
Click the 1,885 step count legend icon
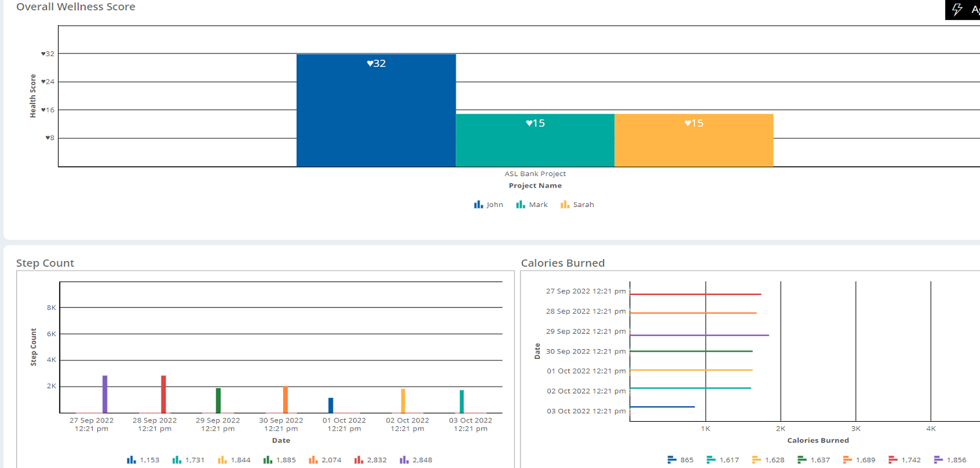pos(267,460)
